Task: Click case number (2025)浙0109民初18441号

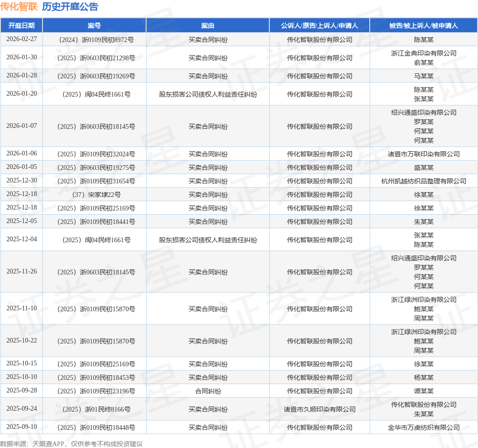Action: tap(96, 222)
